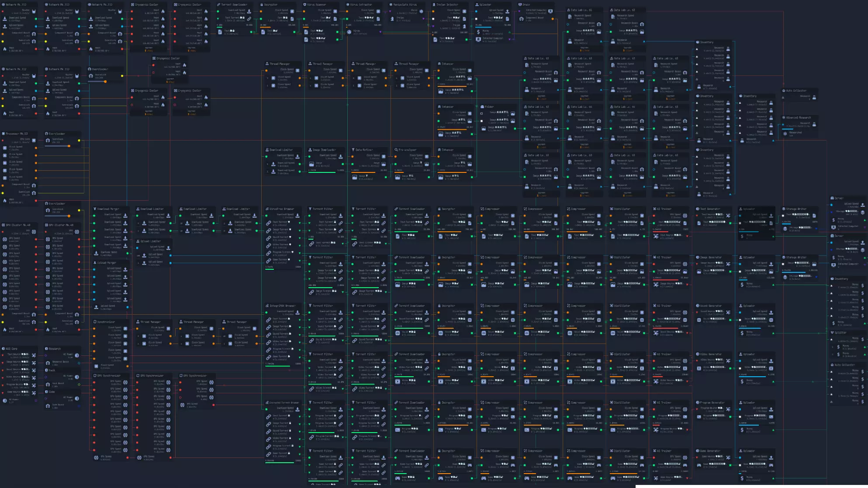This screenshot has width=868, height=488.
Task: Click the Folder node's folder icon
Action: pos(482,107)
